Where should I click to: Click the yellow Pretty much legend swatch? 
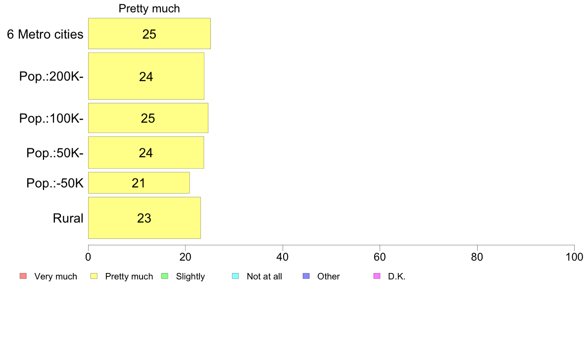tap(94, 276)
